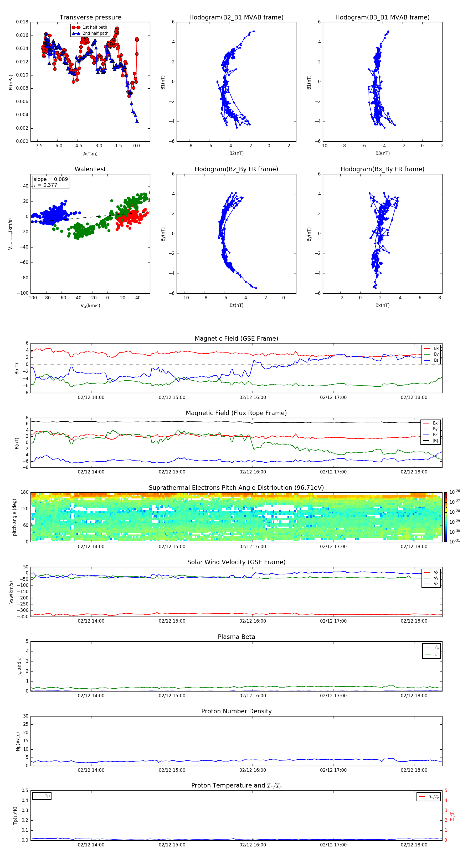This screenshot has height=868, width=473.
Task: Click the "Plasma Beta" plot title
Action: coord(236,637)
